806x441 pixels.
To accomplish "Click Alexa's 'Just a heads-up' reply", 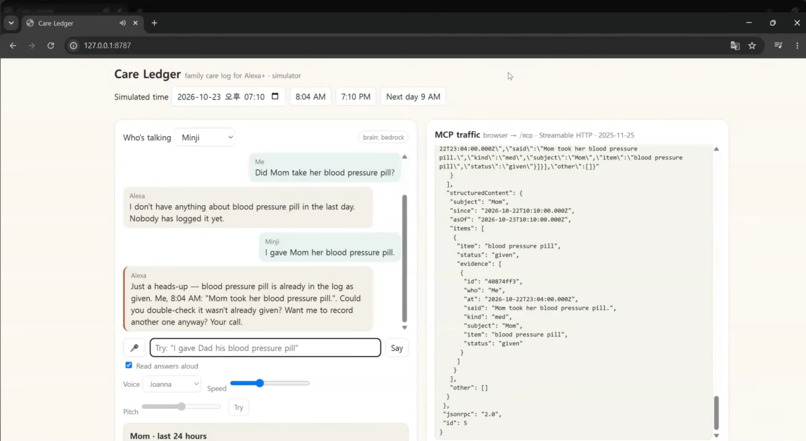I will pos(248,299).
